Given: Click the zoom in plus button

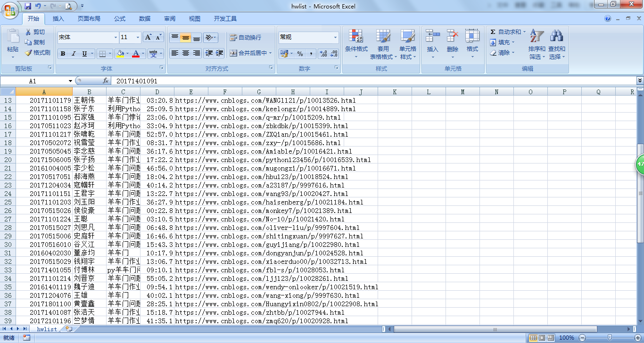Looking at the screenshot, I should point(637,338).
